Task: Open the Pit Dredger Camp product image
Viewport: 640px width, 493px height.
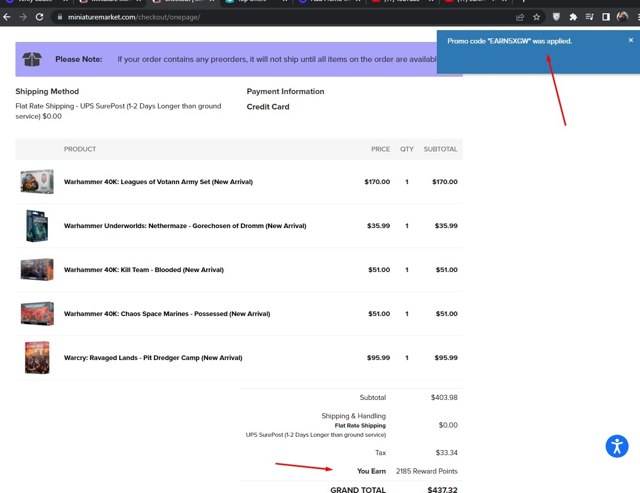Action: click(37, 358)
